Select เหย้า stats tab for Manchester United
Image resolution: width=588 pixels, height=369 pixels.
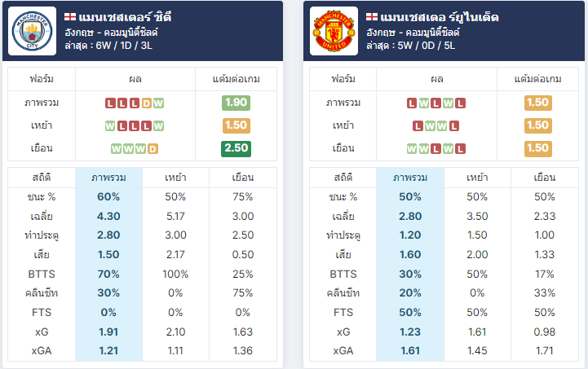tap(477, 178)
